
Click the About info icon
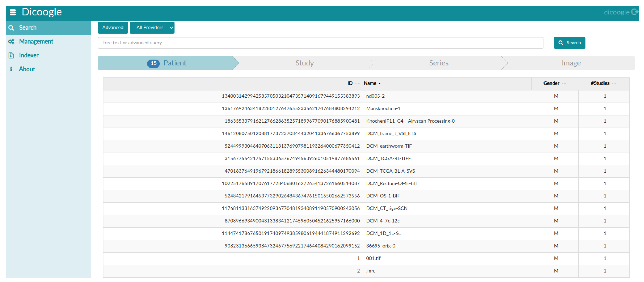tap(11, 69)
